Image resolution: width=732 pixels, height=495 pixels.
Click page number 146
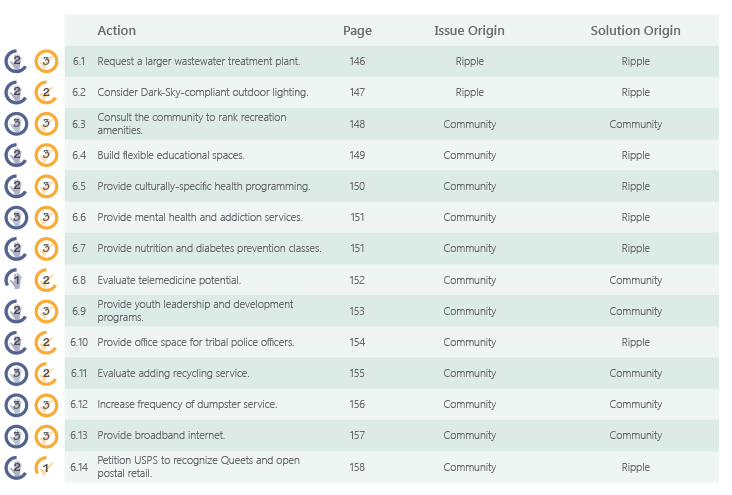click(357, 61)
